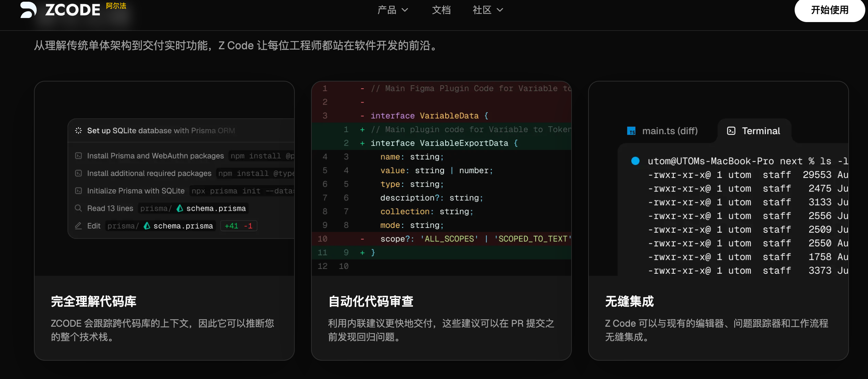Click the 自动化代码审查 card heading
Image resolution: width=868 pixels, height=379 pixels.
(x=371, y=301)
